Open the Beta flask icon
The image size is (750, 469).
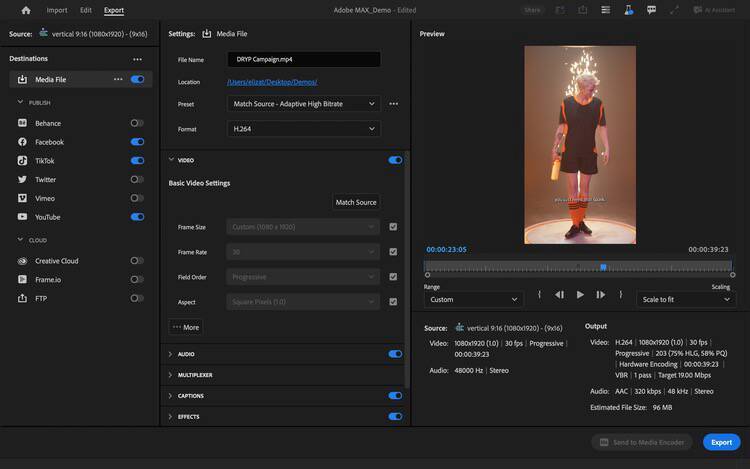point(628,10)
